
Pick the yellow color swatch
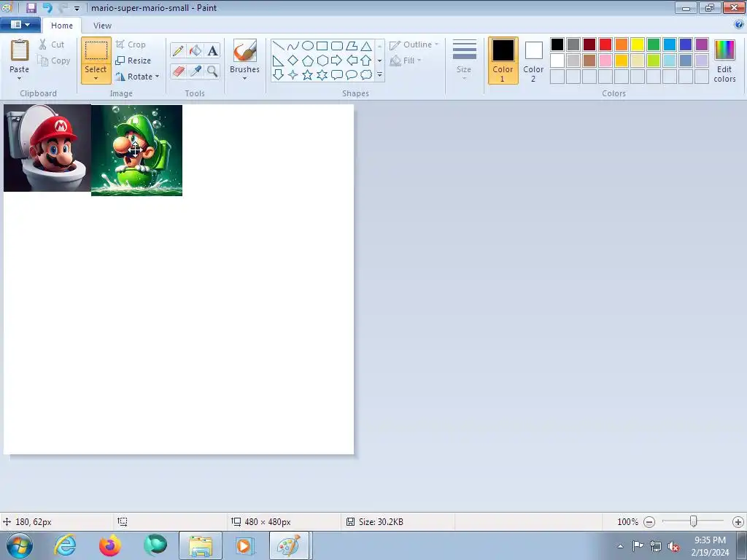pos(638,44)
